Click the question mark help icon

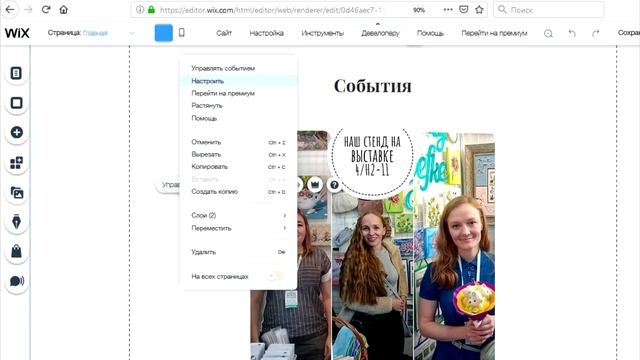(x=334, y=185)
